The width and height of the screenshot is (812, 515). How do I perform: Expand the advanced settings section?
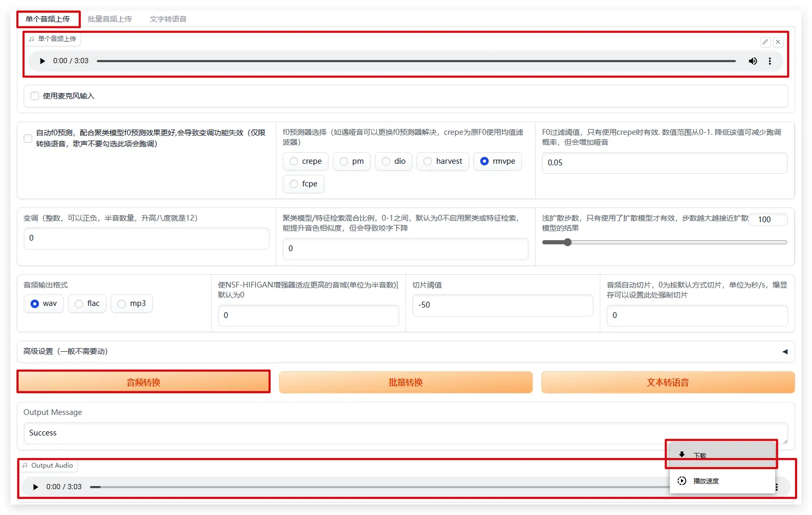[x=785, y=352]
